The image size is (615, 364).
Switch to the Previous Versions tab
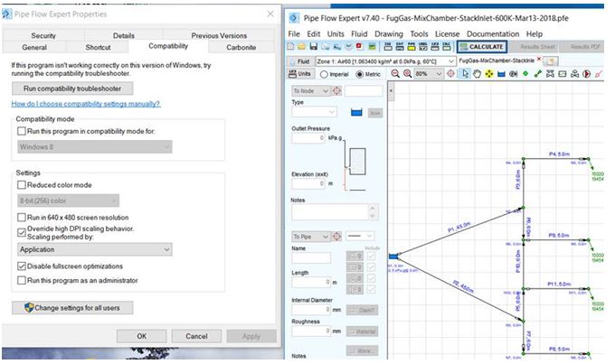[219, 35]
